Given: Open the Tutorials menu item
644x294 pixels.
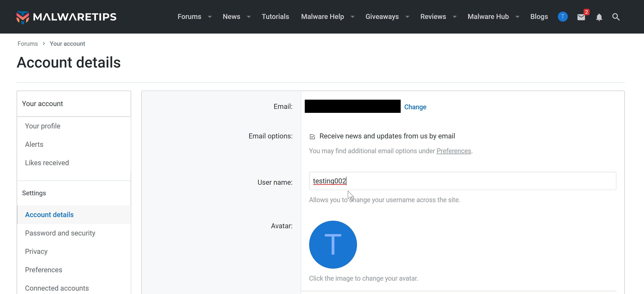Looking at the screenshot, I should tap(275, 17).
